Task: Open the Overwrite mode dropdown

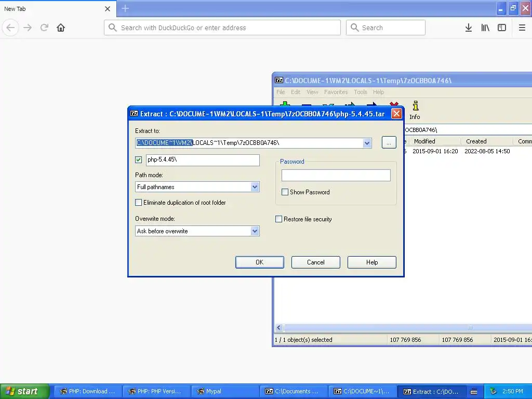Action: click(x=255, y=231)
